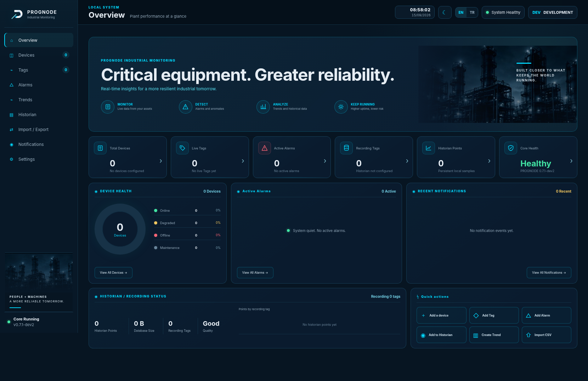
Task: Open the Tags page
Action: tap(39, 70)
